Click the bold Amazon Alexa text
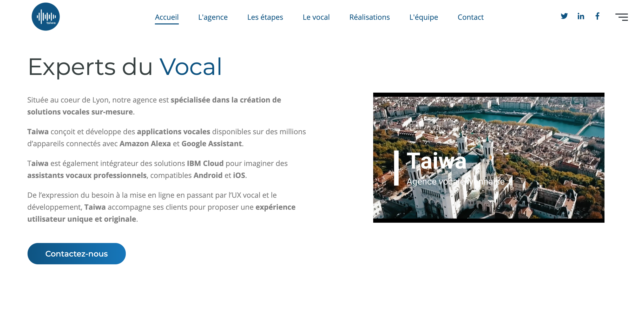The width and height of the screenshot is (644, 320). (x=145, y=144)
